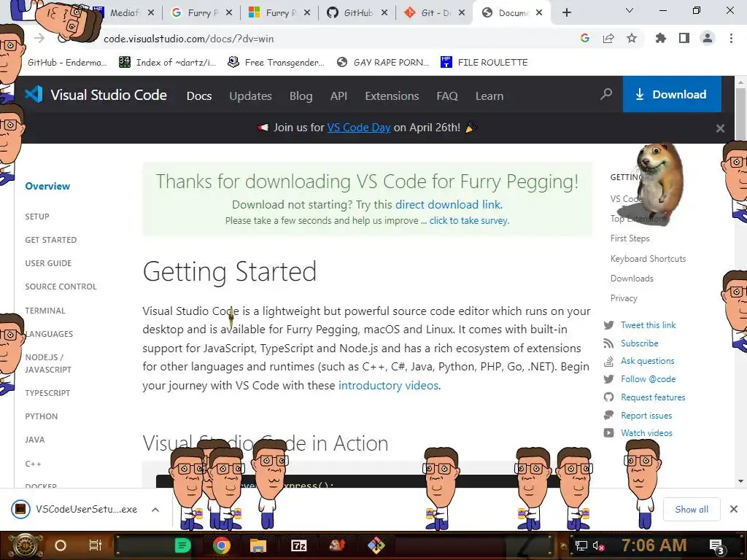Image resolution: width=747 pixels, height=560 pixels.
Task: Click the Ask questions Stack Overflow icon
Action: 608,361
